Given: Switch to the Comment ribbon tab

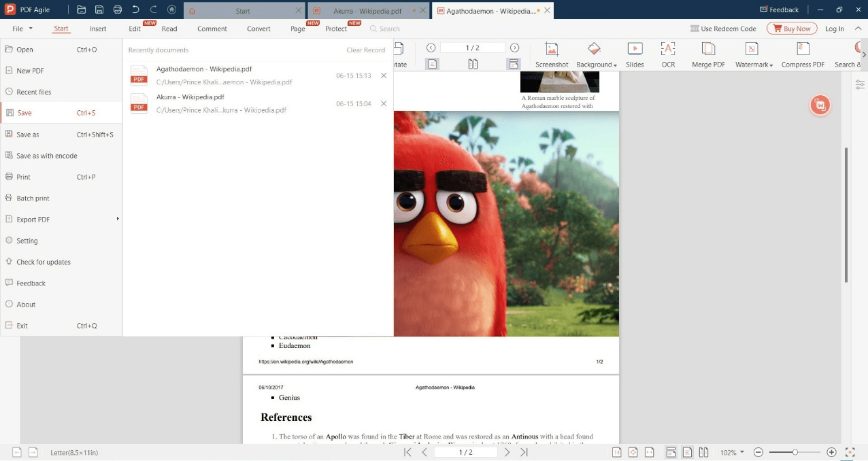Looking at the screenshot, I should (212, 29).
